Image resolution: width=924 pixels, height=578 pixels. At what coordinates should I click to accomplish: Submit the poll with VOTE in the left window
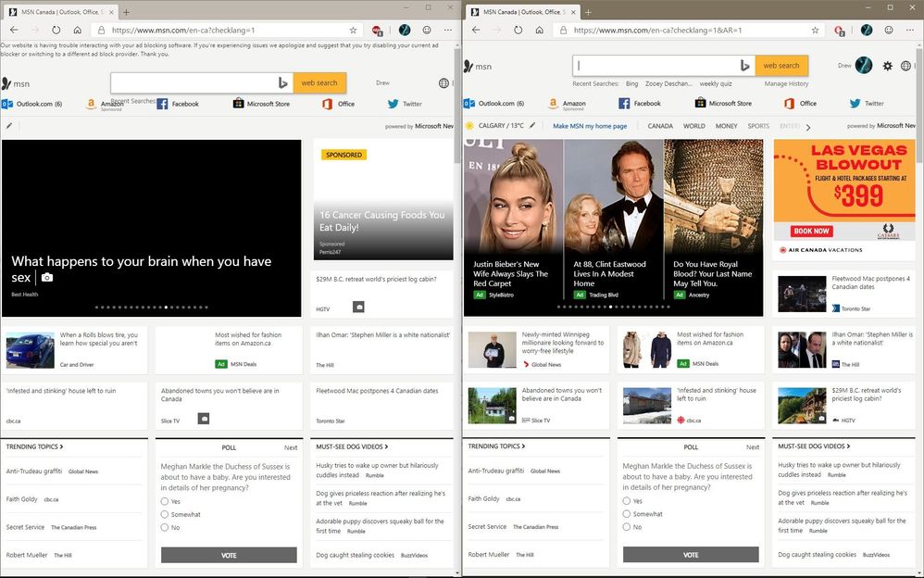(x=229, y=555)
